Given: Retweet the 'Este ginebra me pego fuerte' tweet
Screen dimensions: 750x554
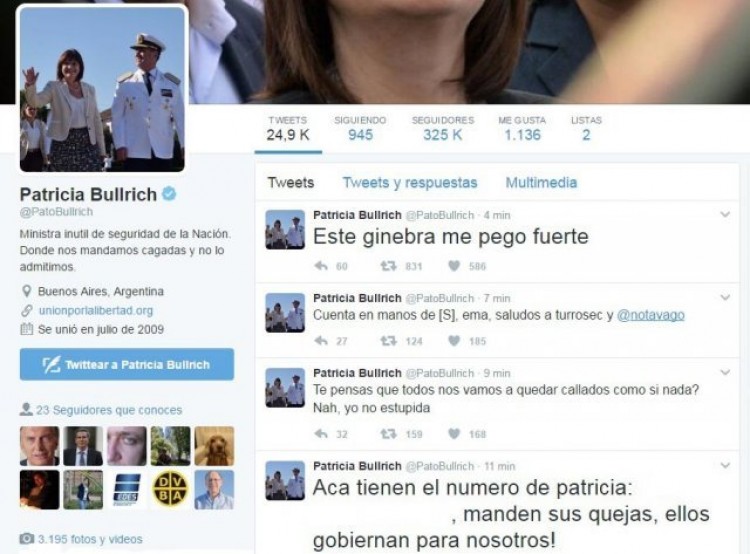Looking at the screenshot, I should point(388,266).
